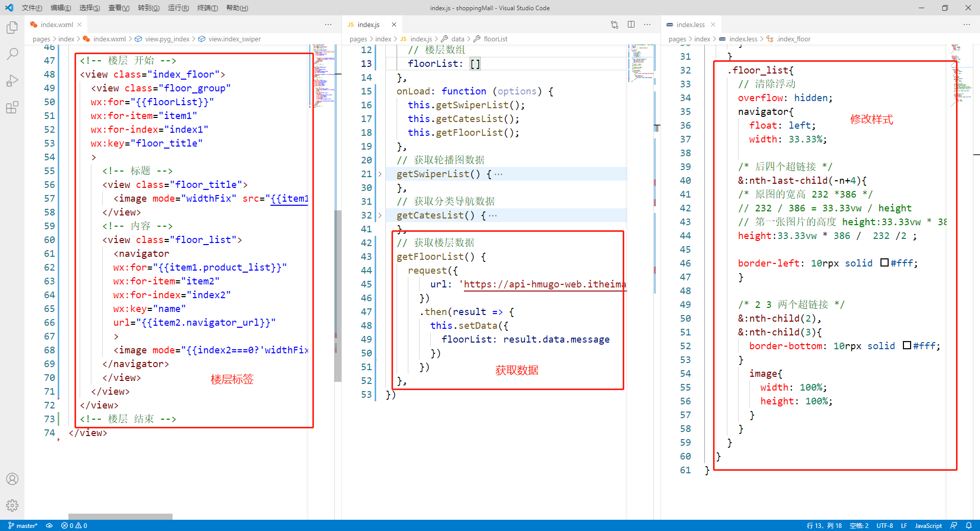The image size is (980, 531).
Task: Click line 13 floorList: [] code
Action: (444, 64)
